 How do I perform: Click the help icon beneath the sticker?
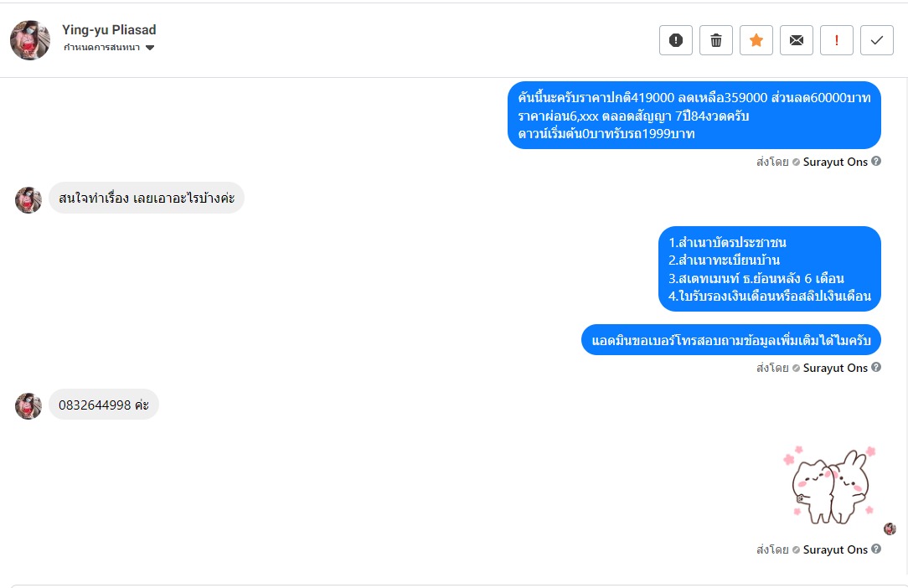876,549
